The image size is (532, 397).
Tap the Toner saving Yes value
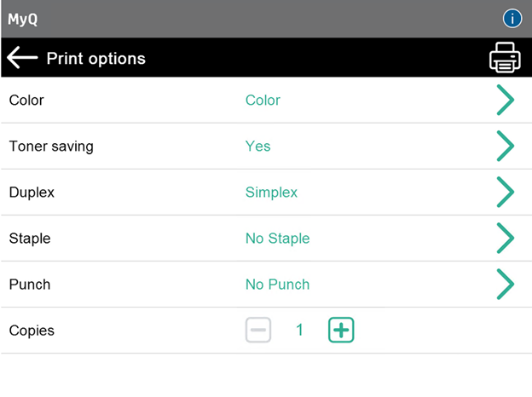click(x=257, y=146)
